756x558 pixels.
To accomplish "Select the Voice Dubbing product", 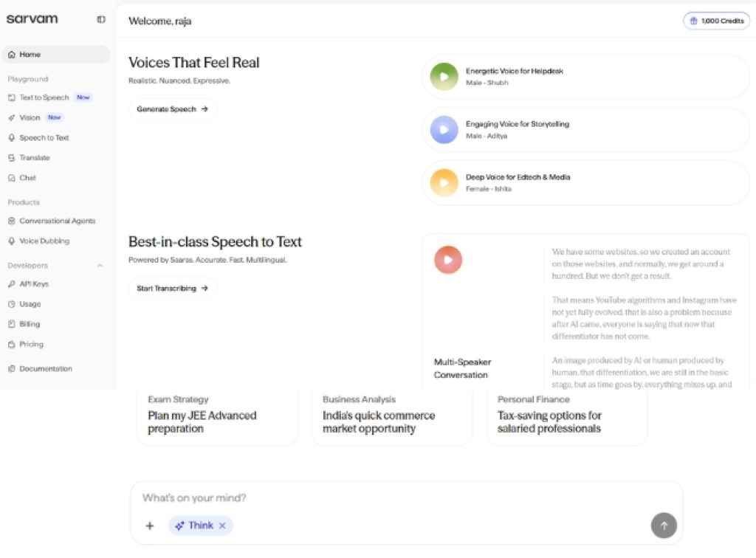I will (44, 241).
